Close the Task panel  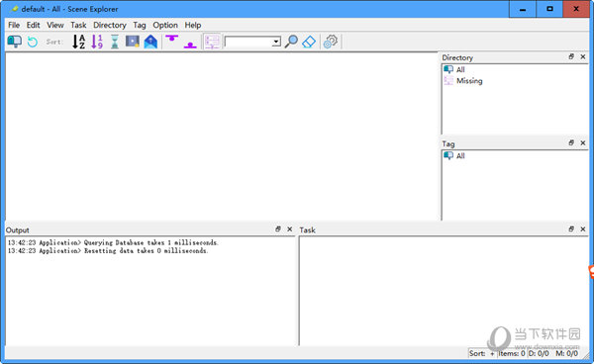point(583,229)
